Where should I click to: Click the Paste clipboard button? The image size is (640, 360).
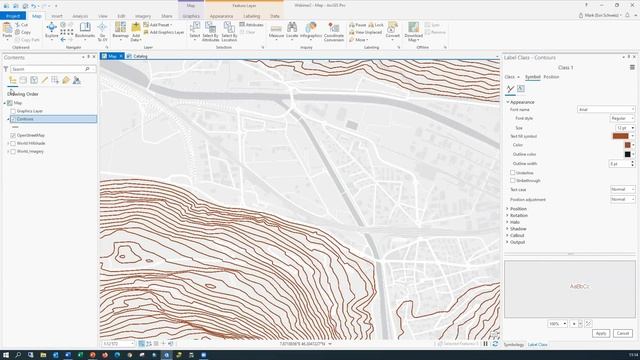(7, 31)
